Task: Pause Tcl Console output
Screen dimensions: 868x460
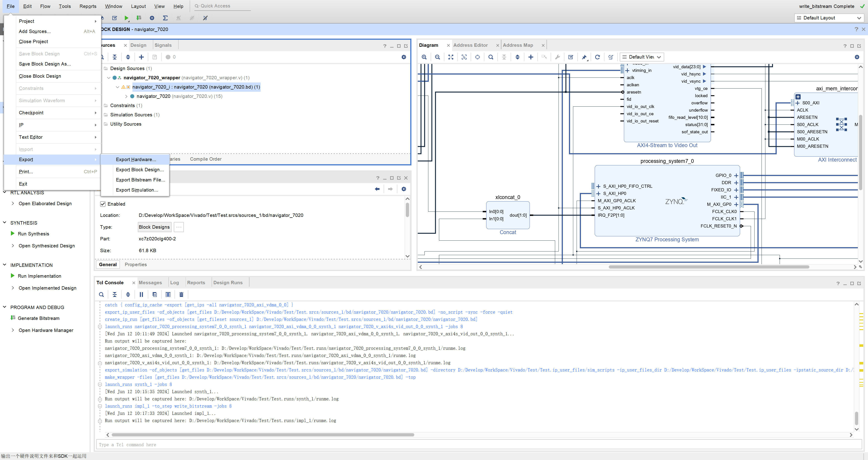Action: coord(141,295)
